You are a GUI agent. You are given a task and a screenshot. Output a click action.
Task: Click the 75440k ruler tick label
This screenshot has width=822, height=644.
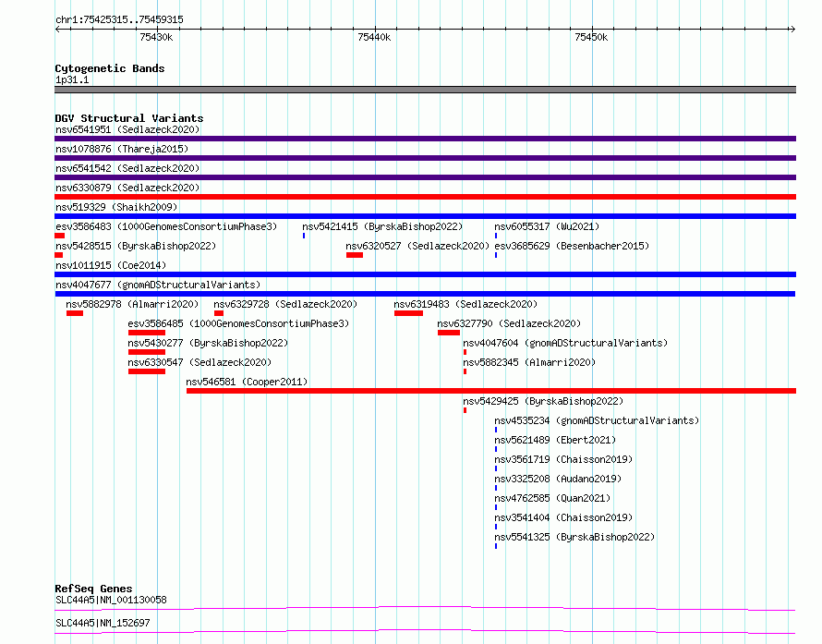pos(374,37)
